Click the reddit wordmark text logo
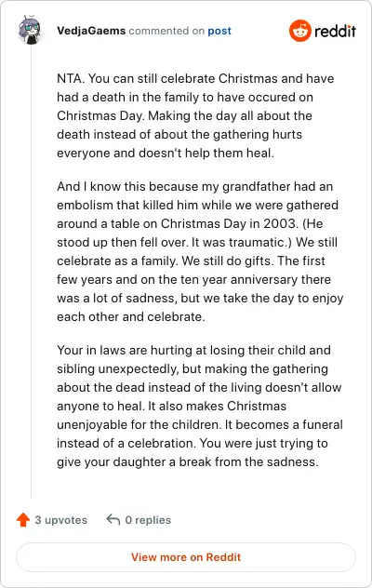Image resolution: width=372 pixels, height=588 pixels. [x=335, y=31]
